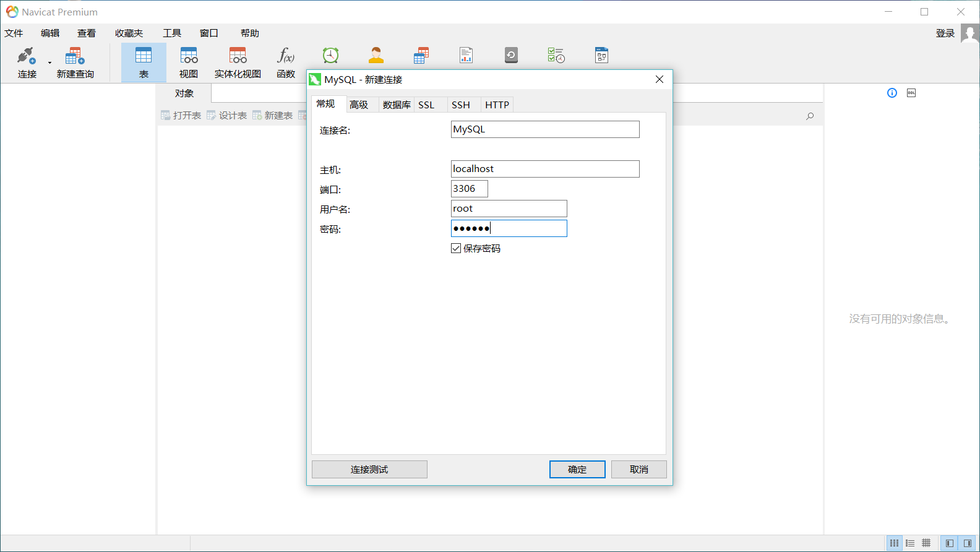Click the green clock Event icon
This screenshot has width=980, height=552.
[331, 56]
